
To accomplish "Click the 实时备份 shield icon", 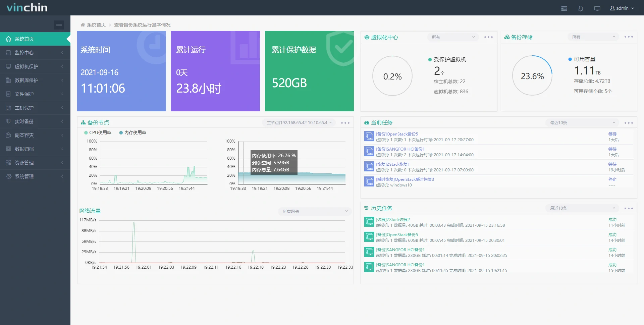I will tap(8, 121).
